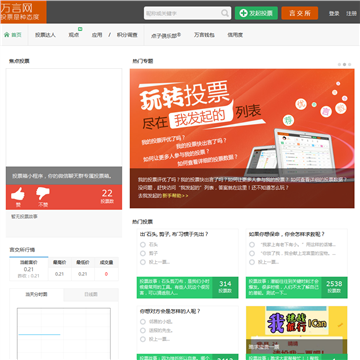Open the 应用 menu item

pyautogui.click(x=97, y=35)
